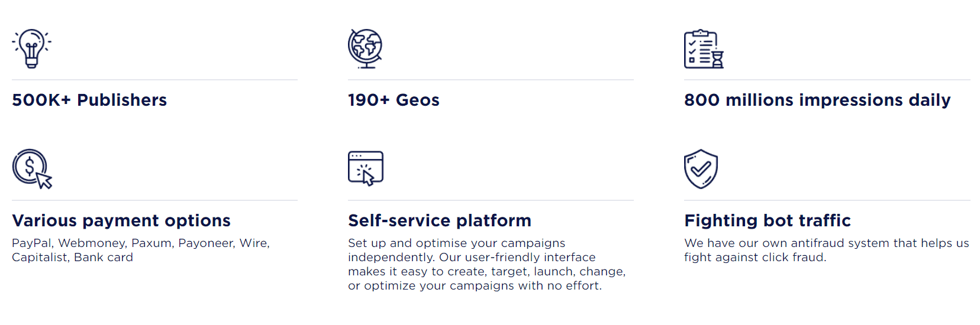Select the '500K+ Publishers' heading
This screenshot has width=980, height=325.
[x=89, y=100]
